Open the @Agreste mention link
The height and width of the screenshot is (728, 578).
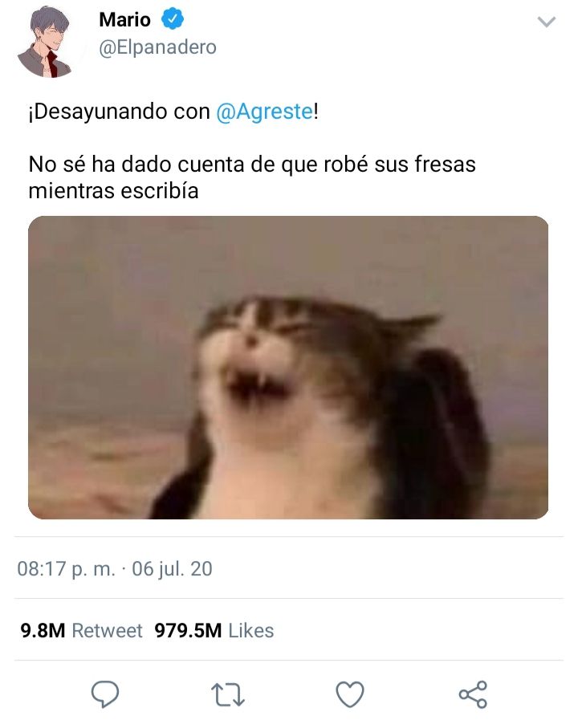coord(265,112)
